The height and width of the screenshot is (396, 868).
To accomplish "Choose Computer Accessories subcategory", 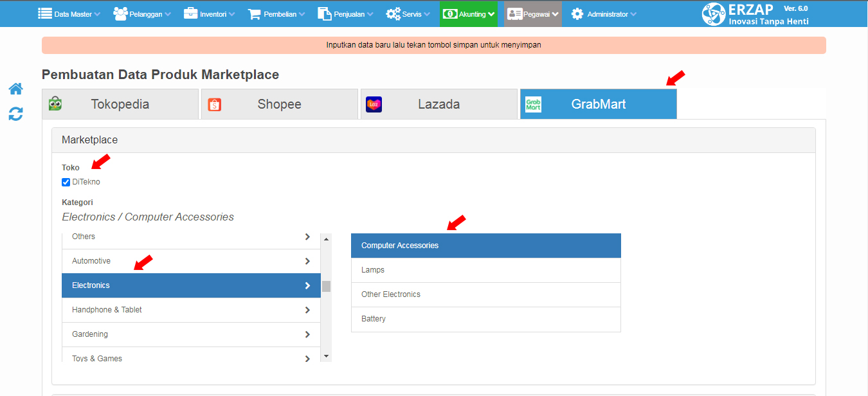I will (486, 246).
